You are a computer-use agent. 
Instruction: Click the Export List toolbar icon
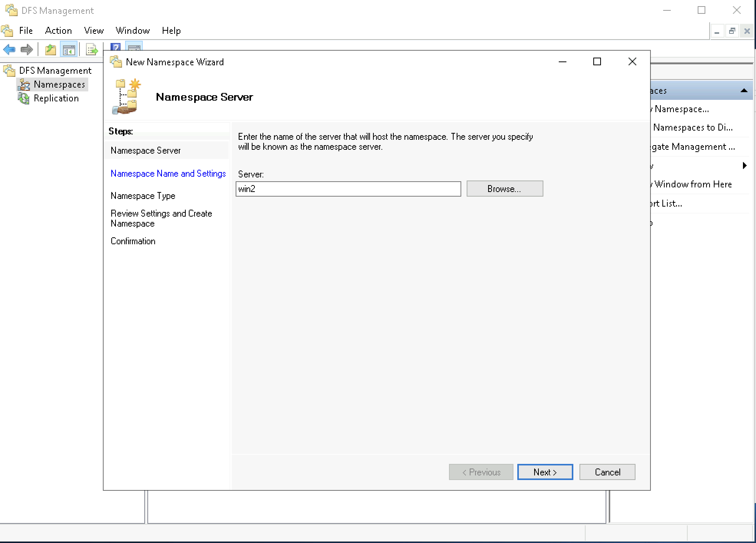pyautogui.click(x=92, y=50)
